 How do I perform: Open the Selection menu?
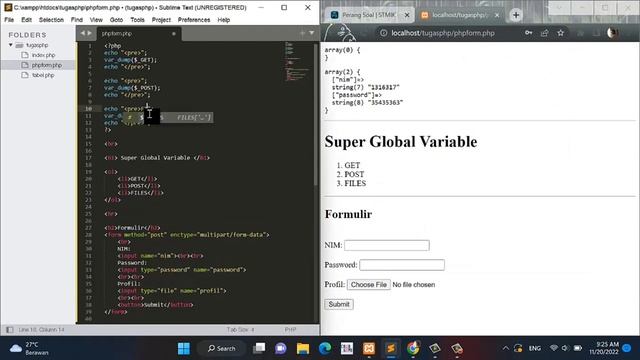(x=51, y=20)
